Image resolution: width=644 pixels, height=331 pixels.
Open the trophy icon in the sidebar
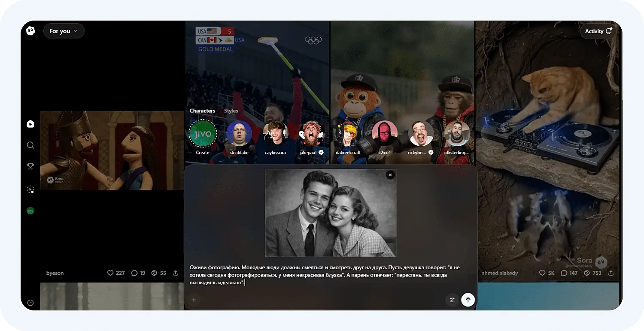point(30,166)
